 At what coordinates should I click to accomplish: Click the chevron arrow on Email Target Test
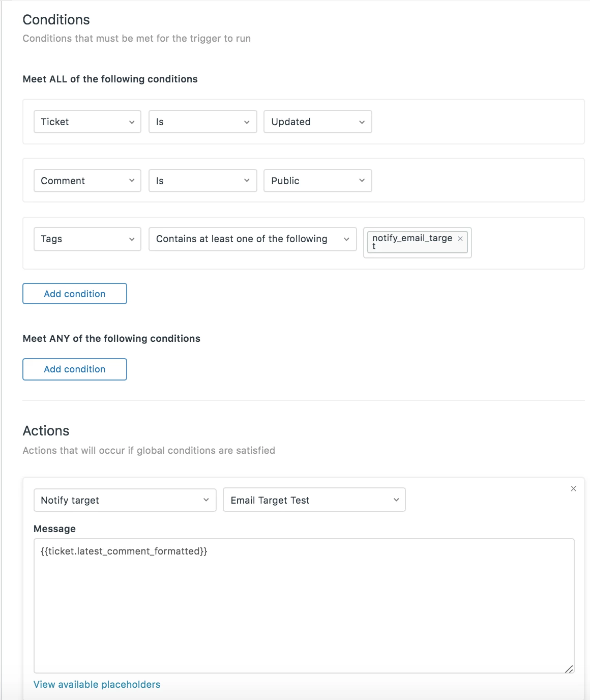tap(396, 500)
